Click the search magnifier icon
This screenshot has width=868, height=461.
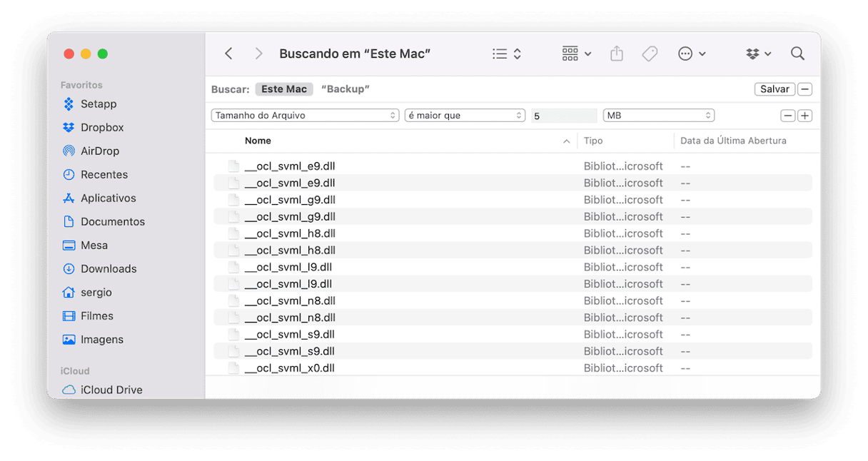[x=797, y=54]
